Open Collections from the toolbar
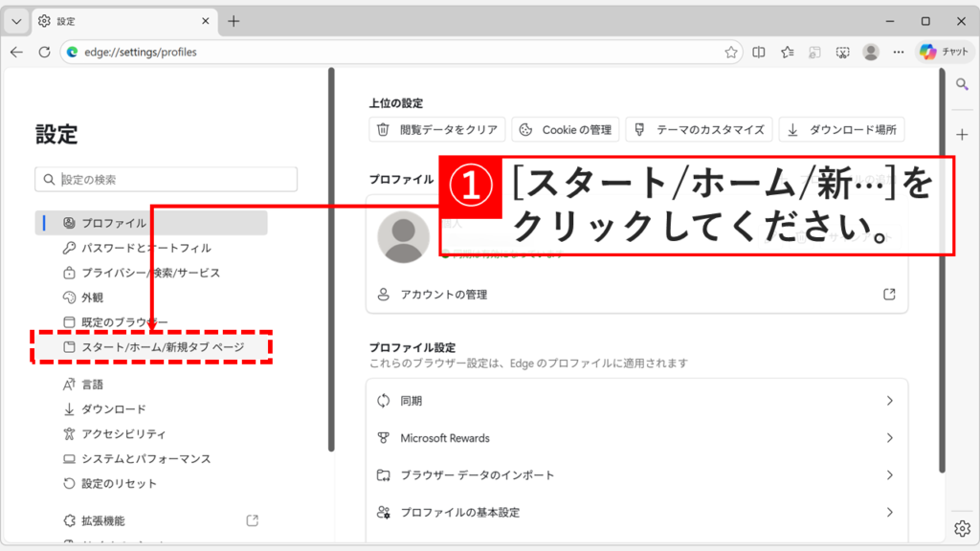This screenshot has height=551, width=980. pyautogui.click(x=814, y=53)
